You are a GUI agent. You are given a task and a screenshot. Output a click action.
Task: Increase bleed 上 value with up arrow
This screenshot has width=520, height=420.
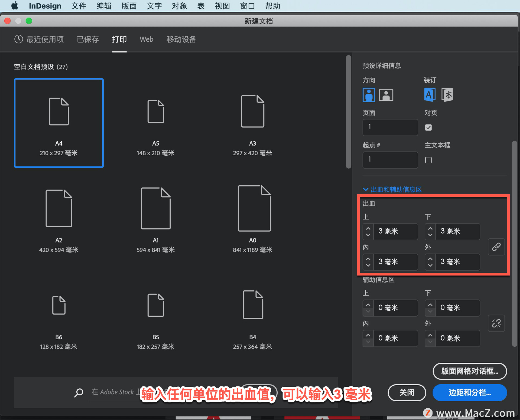368,228
